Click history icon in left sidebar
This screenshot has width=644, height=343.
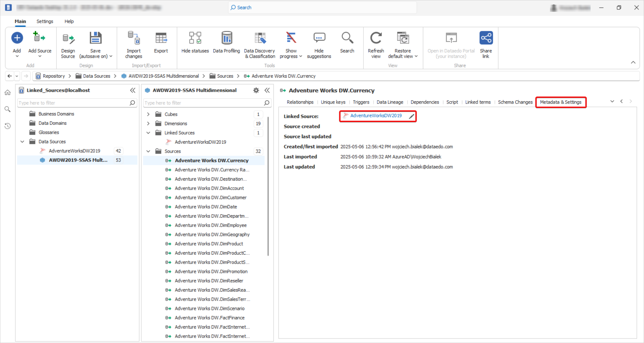pyautogui.click(x=7, y=126)
